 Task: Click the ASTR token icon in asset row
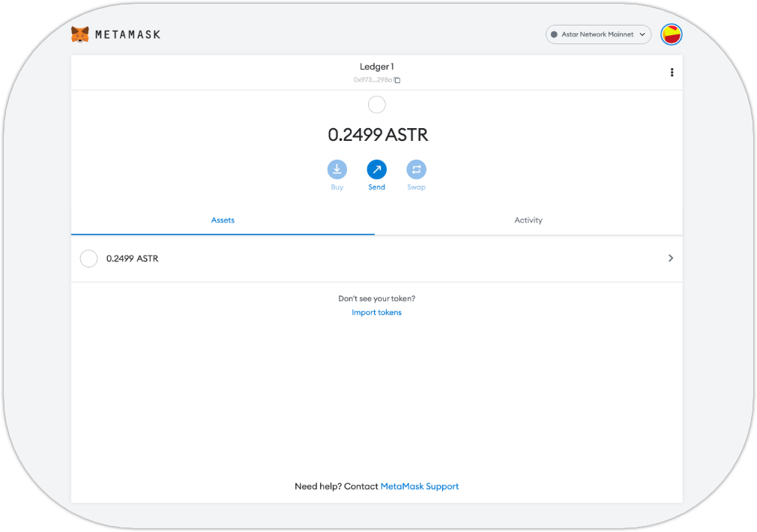coord(88,259)
